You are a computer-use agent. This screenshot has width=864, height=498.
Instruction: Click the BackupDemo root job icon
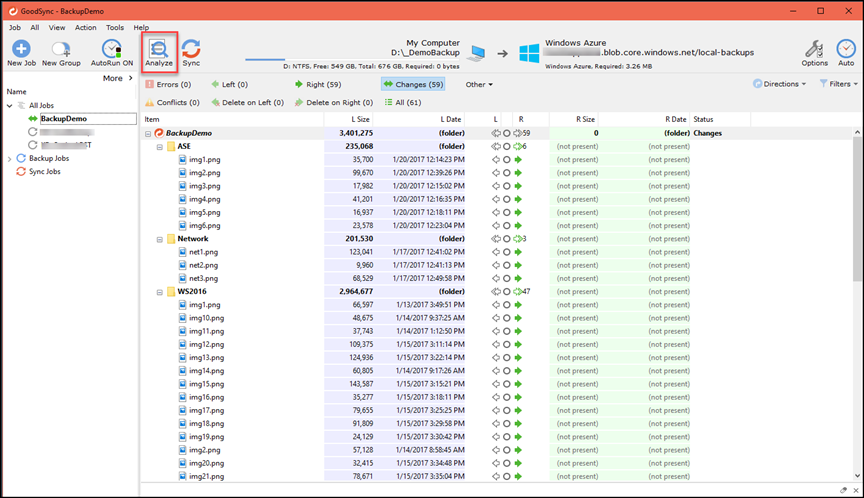click(x=159, y=133)
